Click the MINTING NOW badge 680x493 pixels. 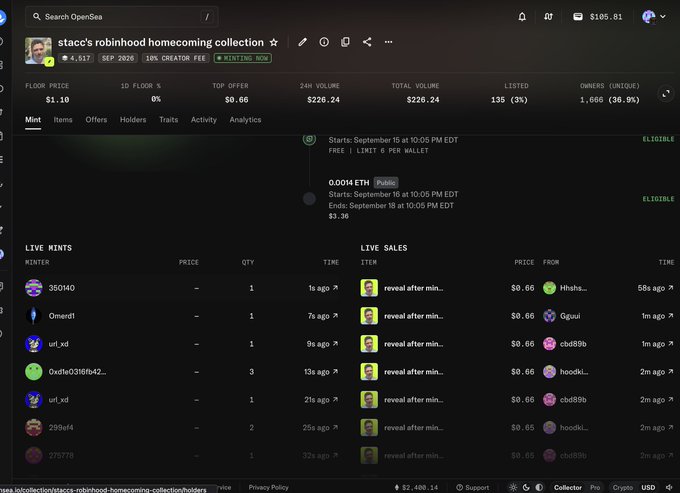tap(243, 58)
